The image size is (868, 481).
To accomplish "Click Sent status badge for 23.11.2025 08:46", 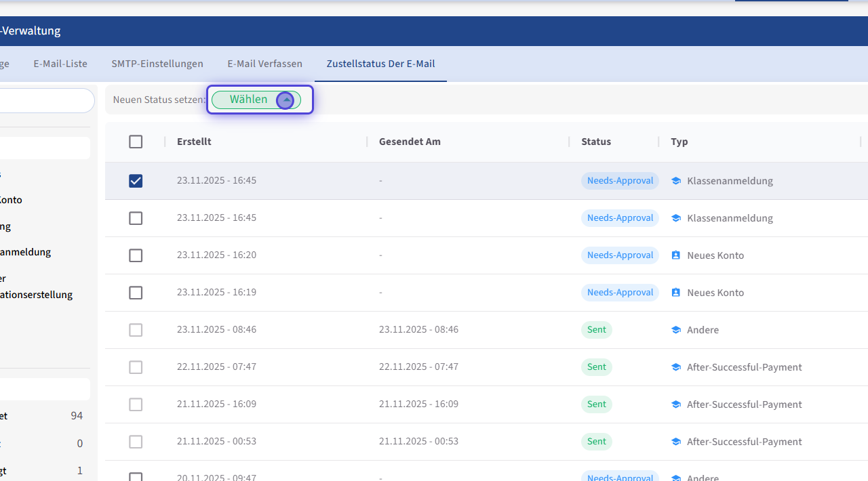I will tap(597, 330).
